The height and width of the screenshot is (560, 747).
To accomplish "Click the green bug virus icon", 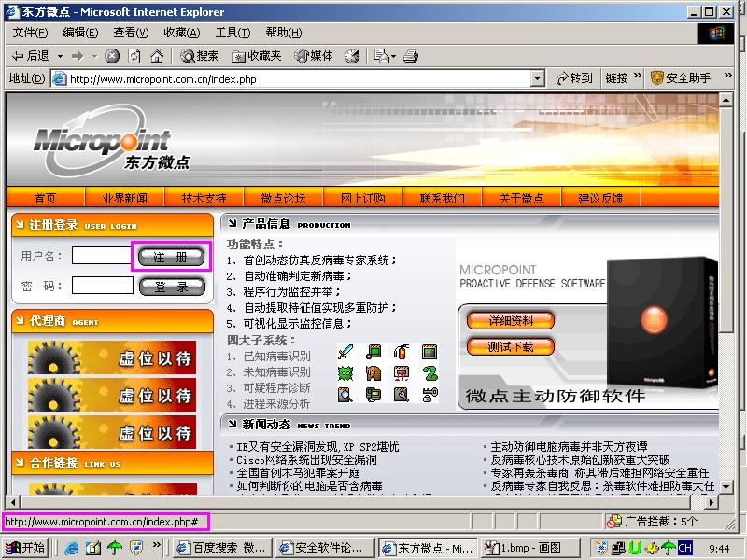I will coord(345,373).
